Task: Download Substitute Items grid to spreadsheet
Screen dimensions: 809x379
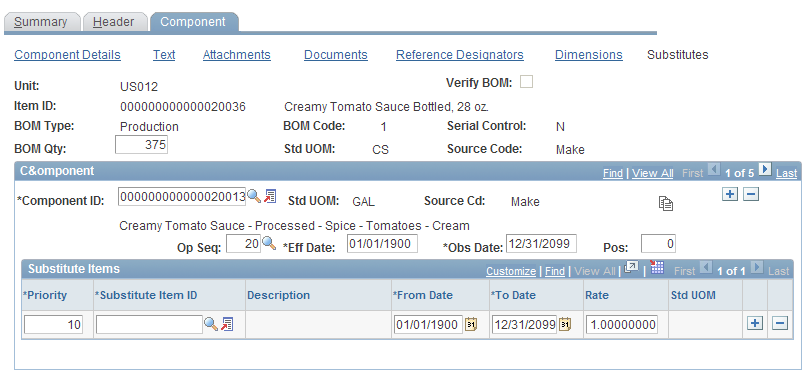Action: point(656,268)
